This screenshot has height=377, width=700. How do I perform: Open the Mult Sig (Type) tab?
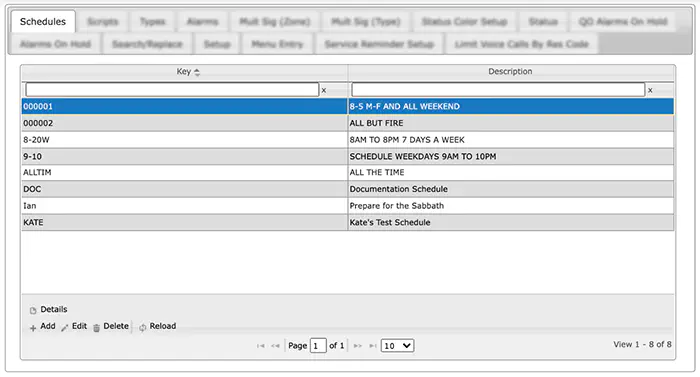point(366,21)
